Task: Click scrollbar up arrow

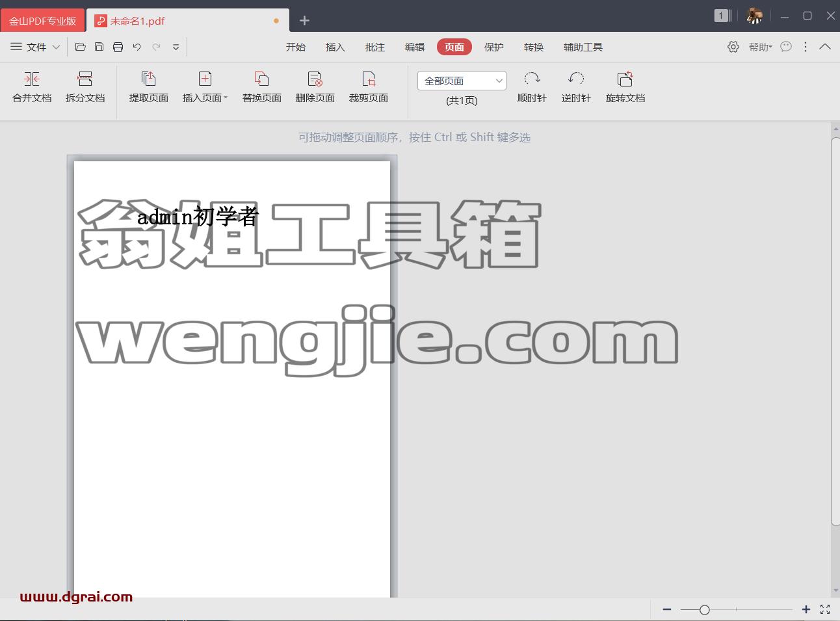Action: (835, 129)
